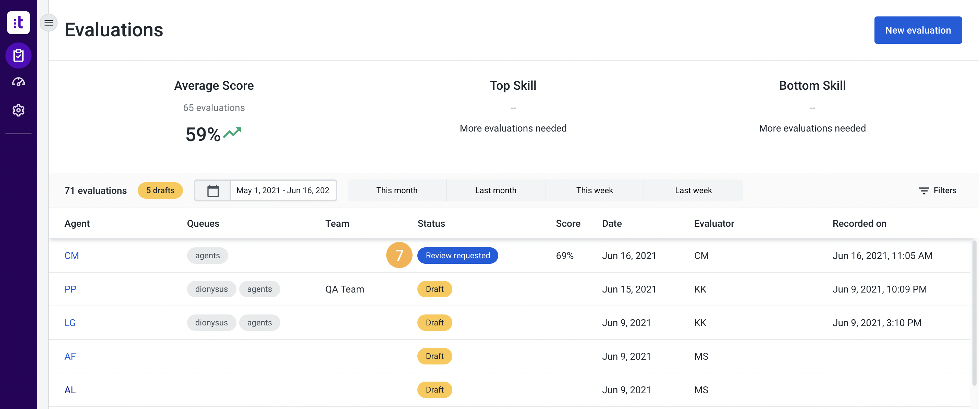This screenshot has width=980, height=409.
Task: Click evaluator KK in PP row
Action: pos(700,289)
